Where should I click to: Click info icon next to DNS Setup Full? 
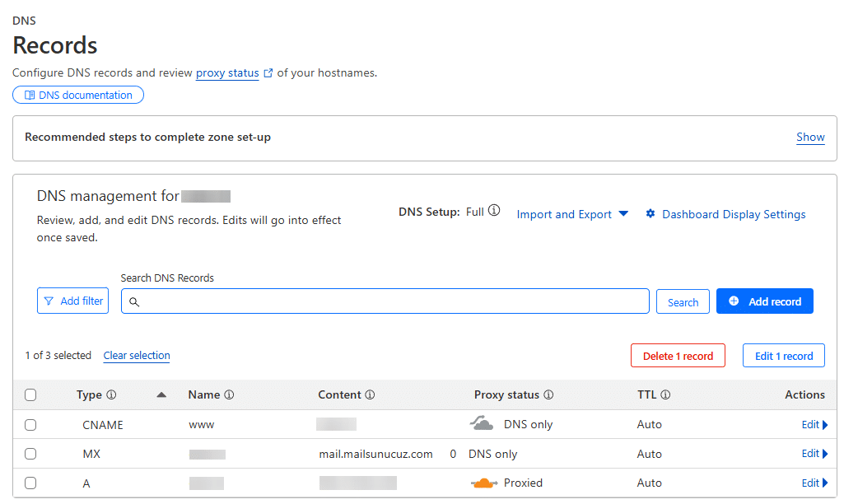coord(494,211)
